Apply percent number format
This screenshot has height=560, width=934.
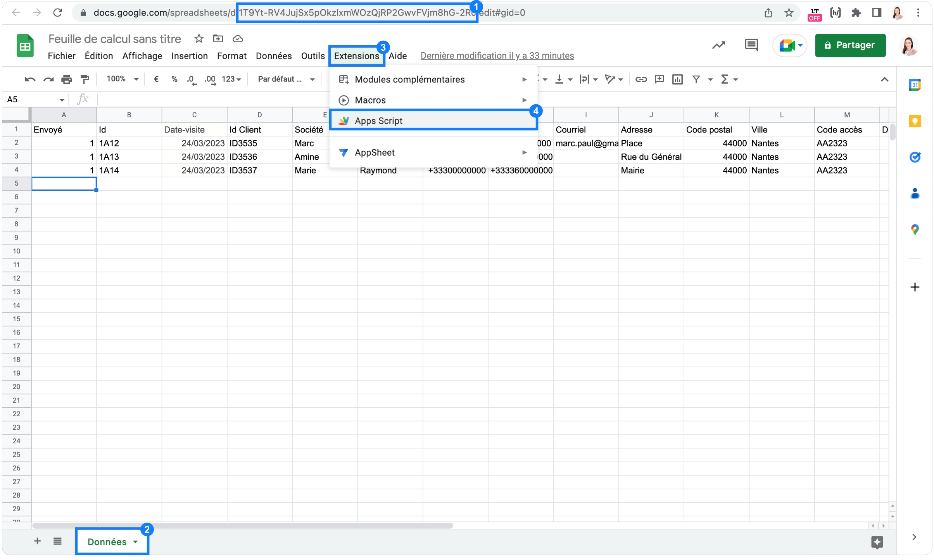pos(174,79)
